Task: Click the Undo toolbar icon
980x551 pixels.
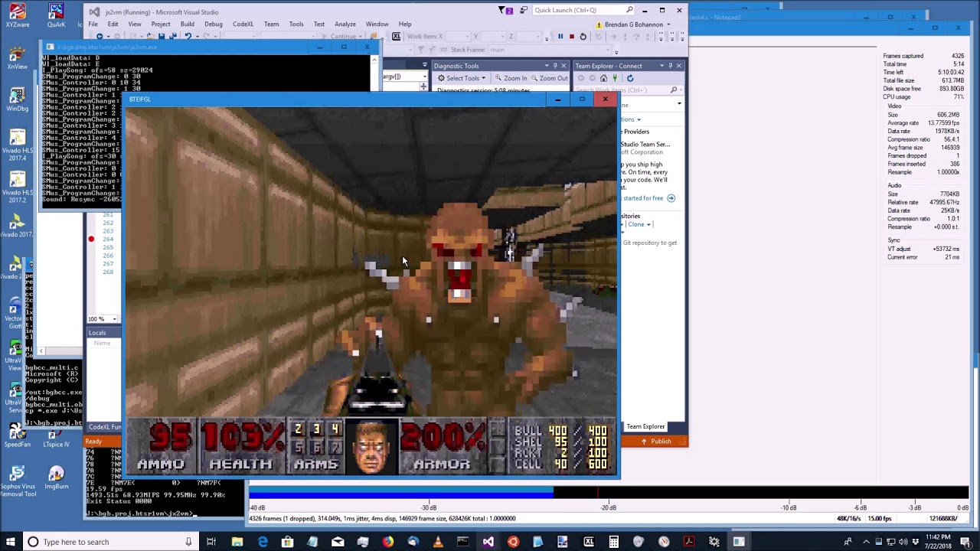Action: point(188,36)
